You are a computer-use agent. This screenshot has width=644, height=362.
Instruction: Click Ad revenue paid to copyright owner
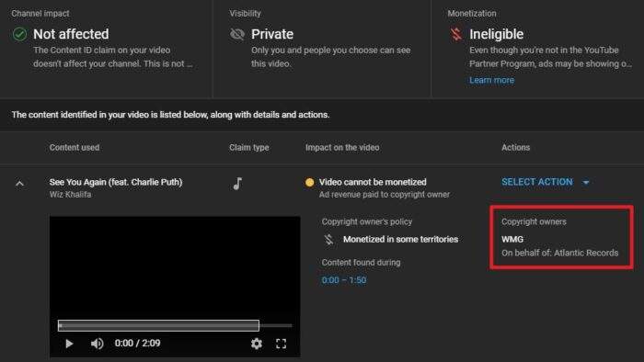click(385, 195)
